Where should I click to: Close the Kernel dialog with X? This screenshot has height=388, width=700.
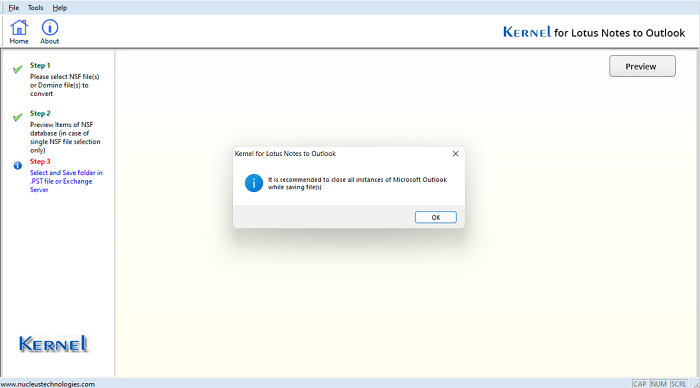click(x=455, y=154)
